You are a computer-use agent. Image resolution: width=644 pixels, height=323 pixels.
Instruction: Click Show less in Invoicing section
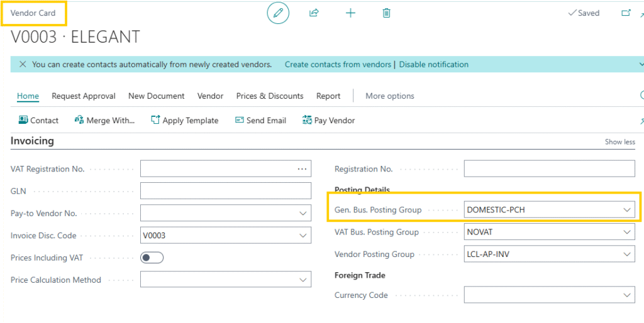point(619,142)
